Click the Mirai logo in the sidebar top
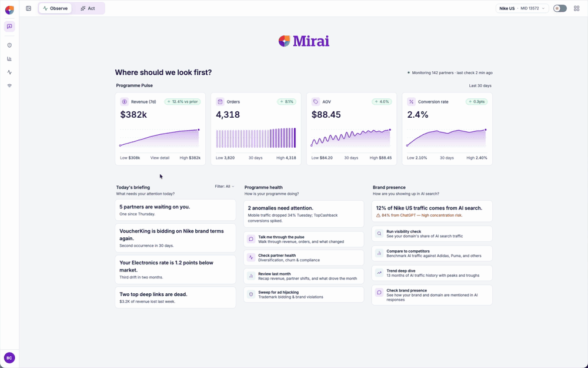This screenshot has height=368, width=588. click(9, 10)
